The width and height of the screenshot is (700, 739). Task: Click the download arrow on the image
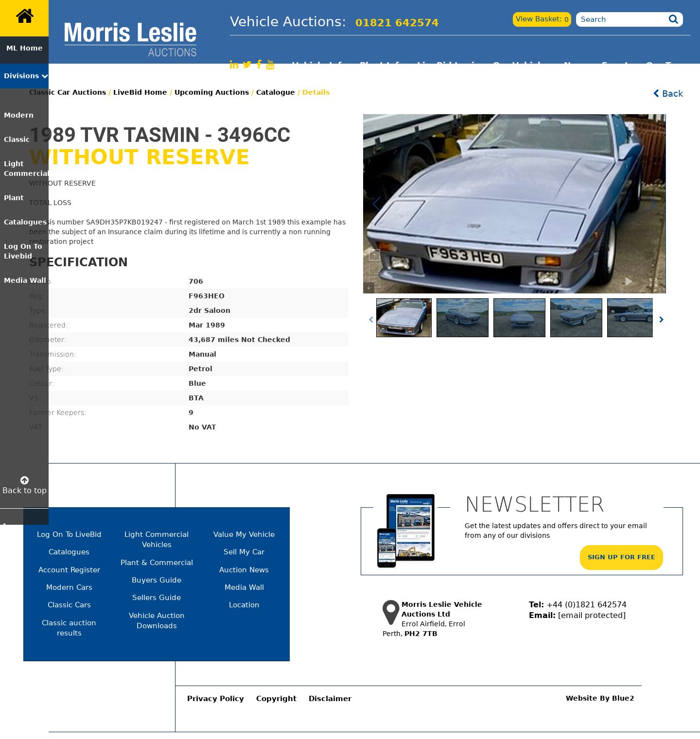368,288
